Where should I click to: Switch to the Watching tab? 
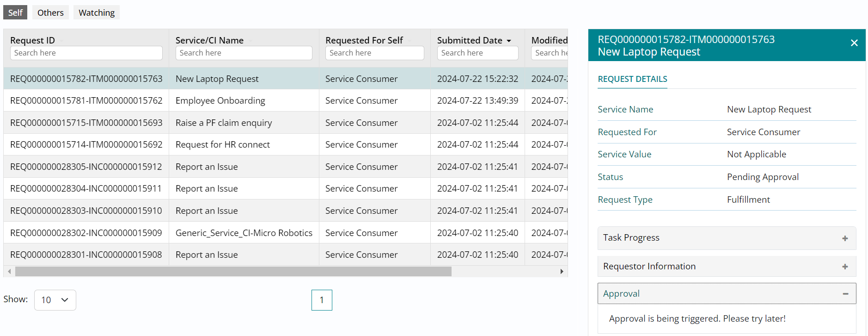pyautogui.click(x=97, y=12)
